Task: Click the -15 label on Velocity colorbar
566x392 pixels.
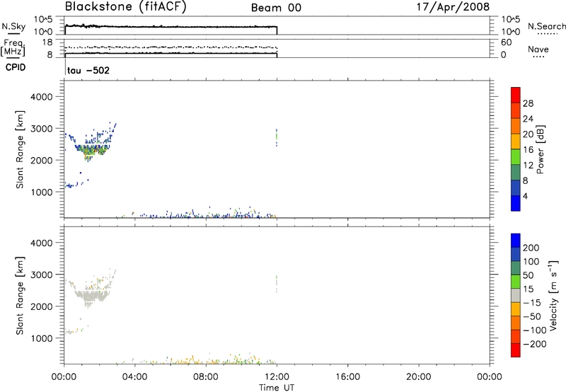Action: click(532, 302)
